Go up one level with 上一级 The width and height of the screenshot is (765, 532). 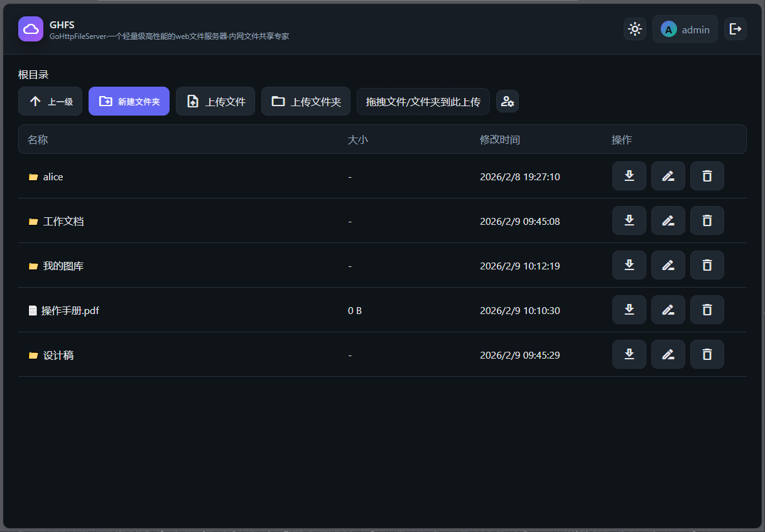click(x=50, y=101)
